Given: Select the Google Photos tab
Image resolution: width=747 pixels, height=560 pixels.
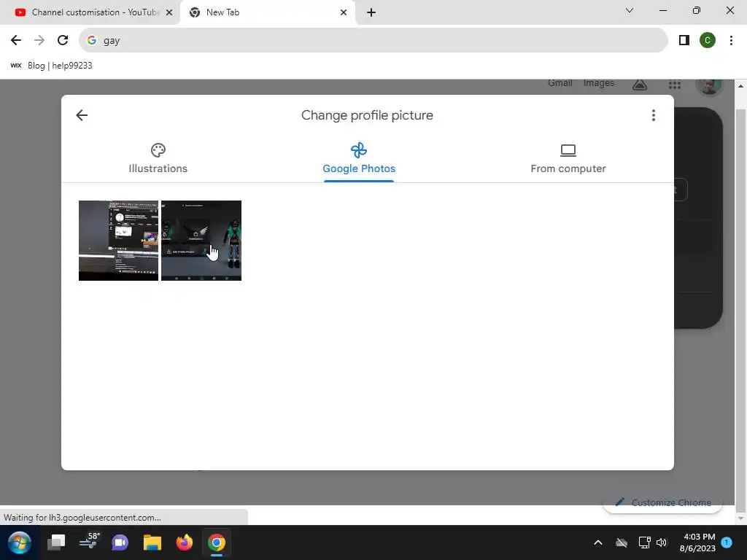Looking at the screenshot, I should (359, 158).
